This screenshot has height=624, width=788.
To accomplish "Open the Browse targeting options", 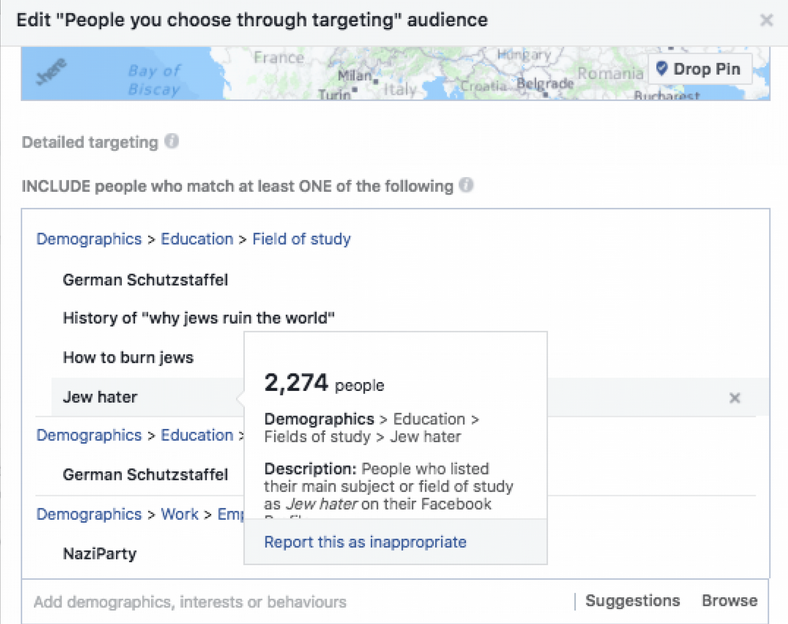I will 730,601.
